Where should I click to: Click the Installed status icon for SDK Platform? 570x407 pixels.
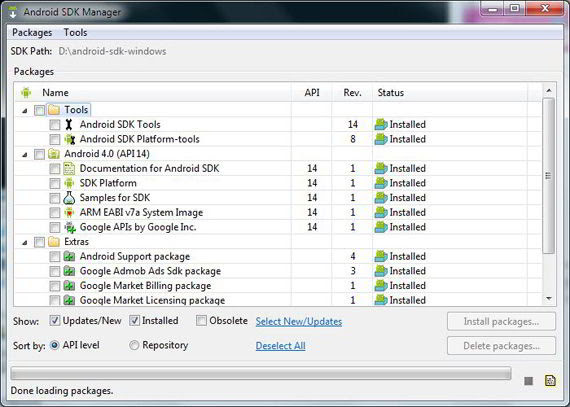pos(381,183)
